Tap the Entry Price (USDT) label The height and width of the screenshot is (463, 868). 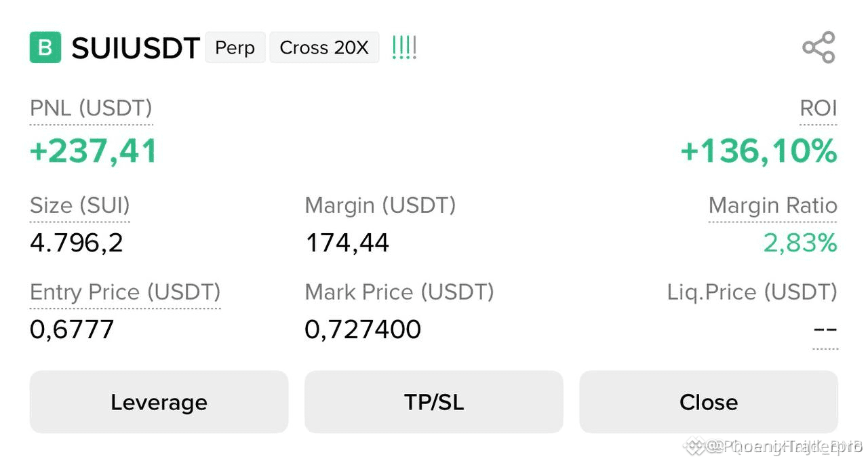(125, 292)
